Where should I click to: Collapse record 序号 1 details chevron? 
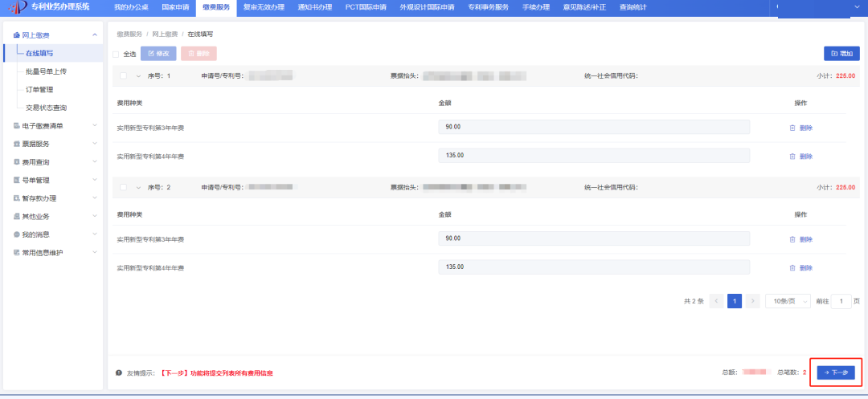138,75
